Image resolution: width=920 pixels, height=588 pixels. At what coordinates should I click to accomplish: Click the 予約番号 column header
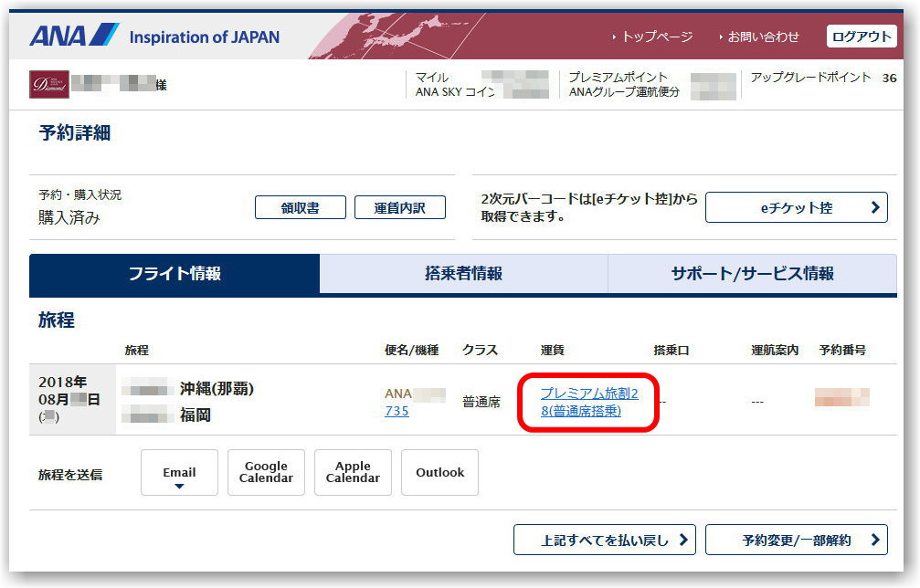click(842, 351)
